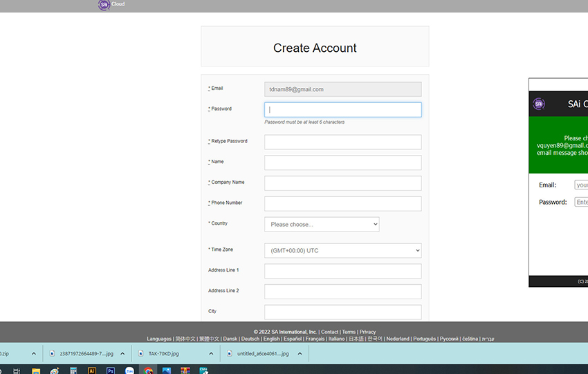
Task: Open Adobe Illustrator from the taskbar
Action: click(92, 370)
